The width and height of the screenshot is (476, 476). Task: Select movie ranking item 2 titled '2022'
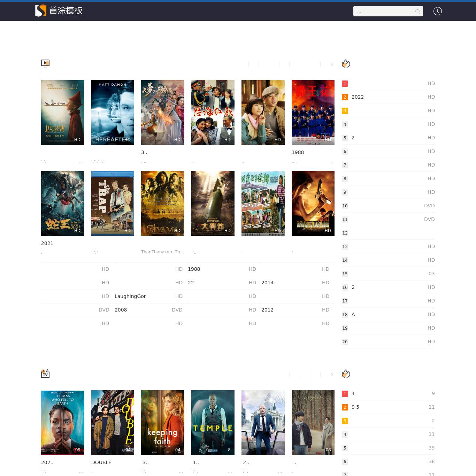[388, 97]
